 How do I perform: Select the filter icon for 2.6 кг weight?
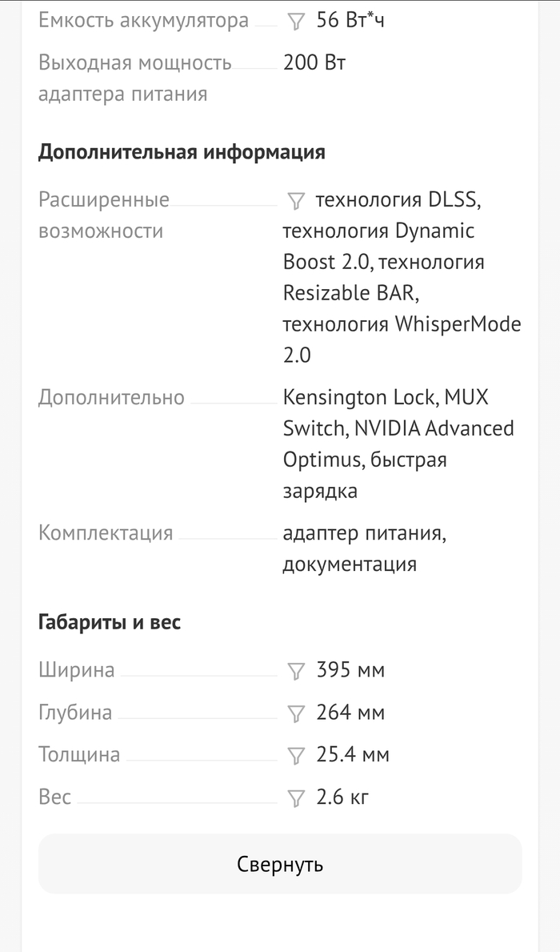coord(296,798)
